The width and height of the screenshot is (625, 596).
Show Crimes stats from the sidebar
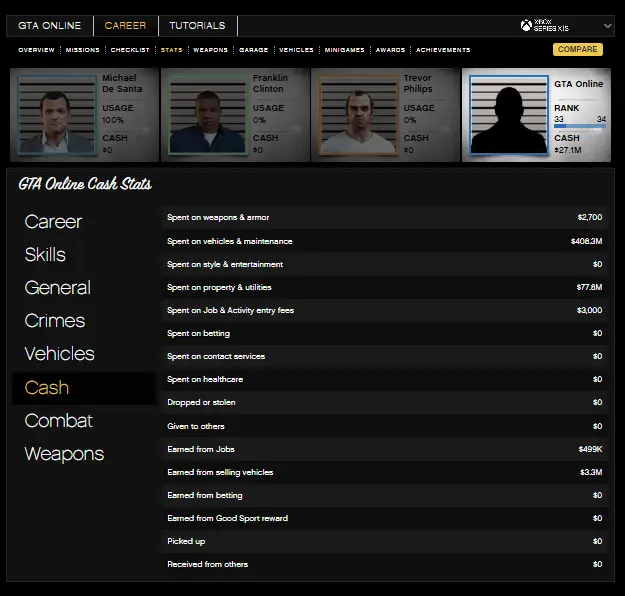pos(54,321)
